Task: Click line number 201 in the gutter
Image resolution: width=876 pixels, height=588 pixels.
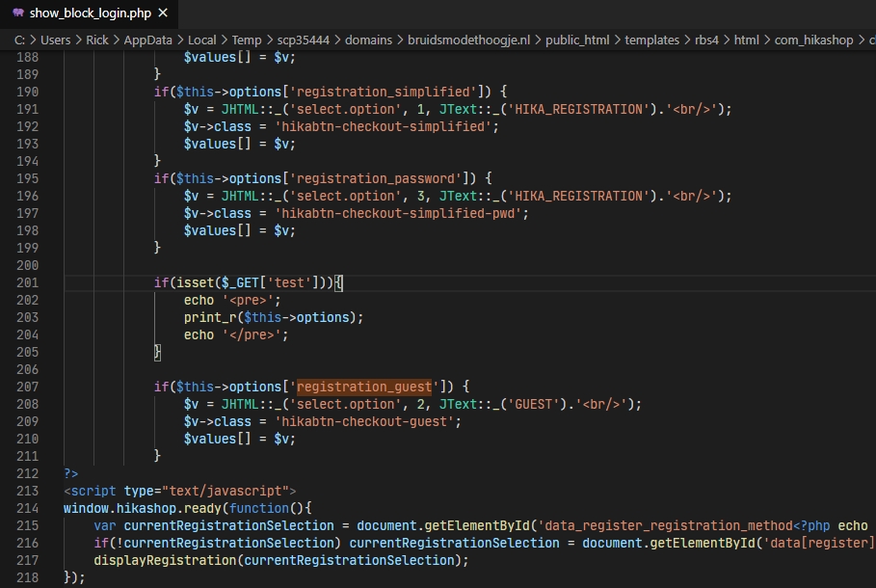Action: point(27,282)
